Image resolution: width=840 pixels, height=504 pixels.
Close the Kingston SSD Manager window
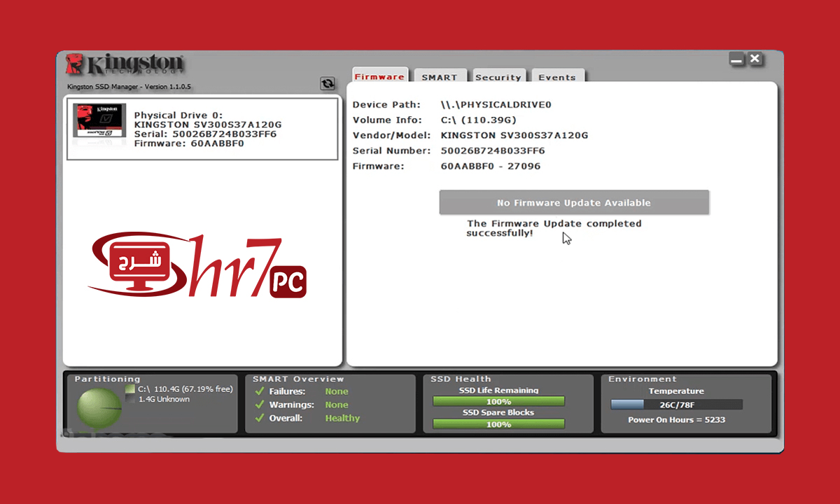click(755, 59)
